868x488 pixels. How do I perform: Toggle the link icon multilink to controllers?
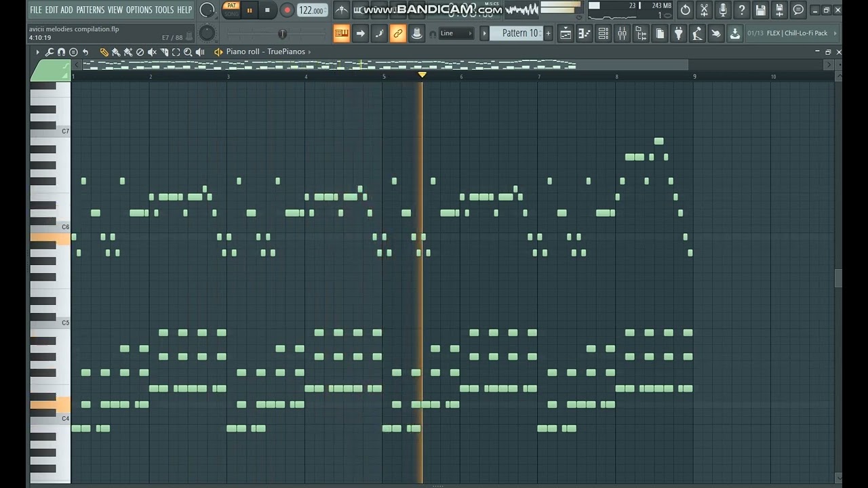coord(397,33)
